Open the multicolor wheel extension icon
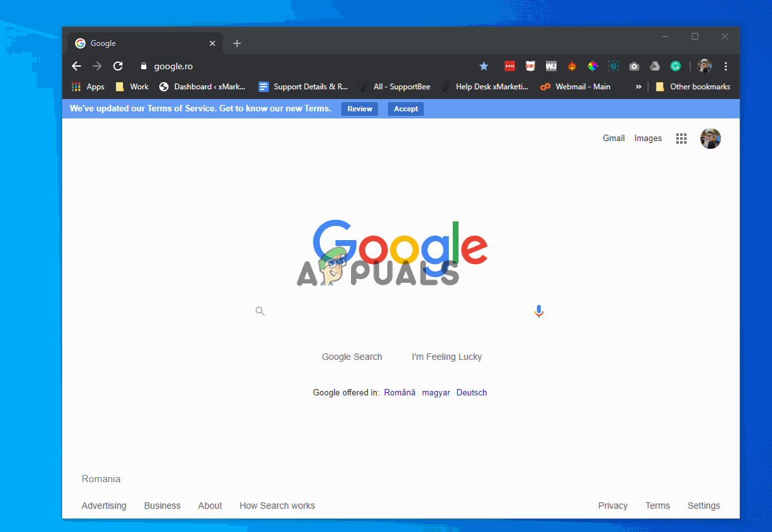 [x=593, y=66]
